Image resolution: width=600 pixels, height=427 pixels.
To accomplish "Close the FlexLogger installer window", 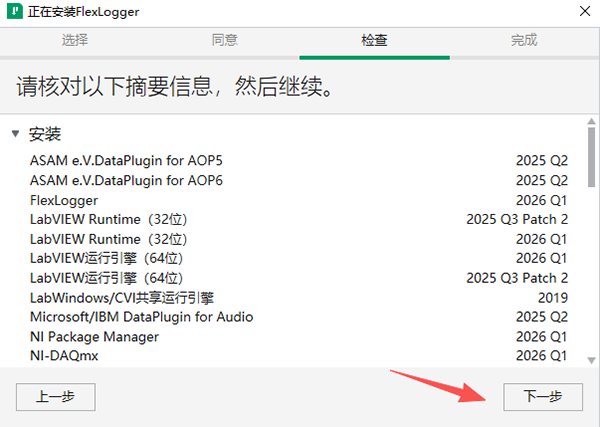I will click(585, 11).
